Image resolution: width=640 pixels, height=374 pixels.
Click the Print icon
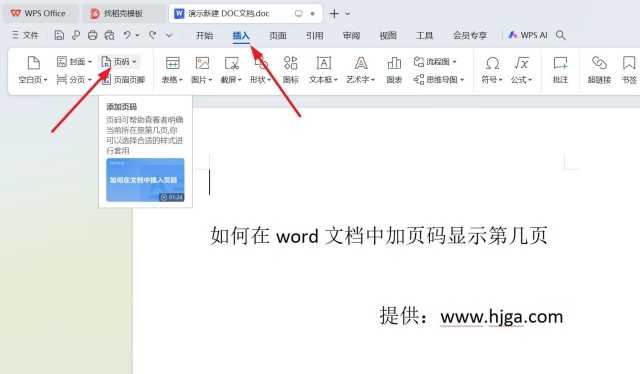point(93,36)
